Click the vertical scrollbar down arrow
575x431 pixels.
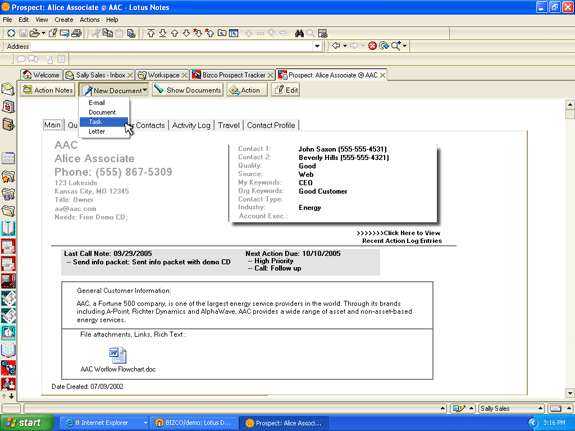(x=569, y=393)
